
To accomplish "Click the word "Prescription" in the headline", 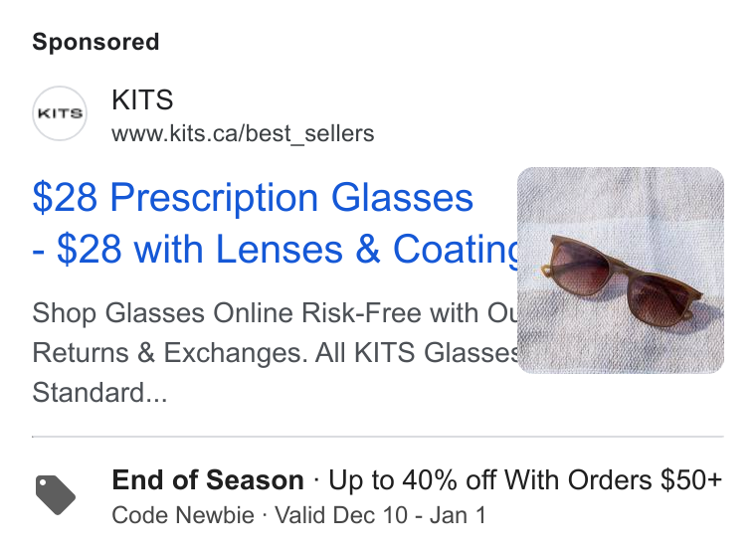I will click(214, 199).
